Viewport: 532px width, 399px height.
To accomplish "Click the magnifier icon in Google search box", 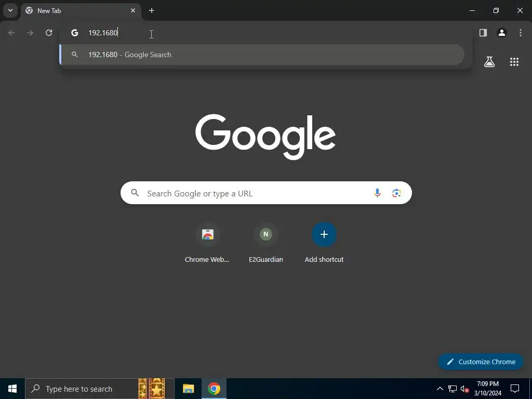I will point(135,193).
